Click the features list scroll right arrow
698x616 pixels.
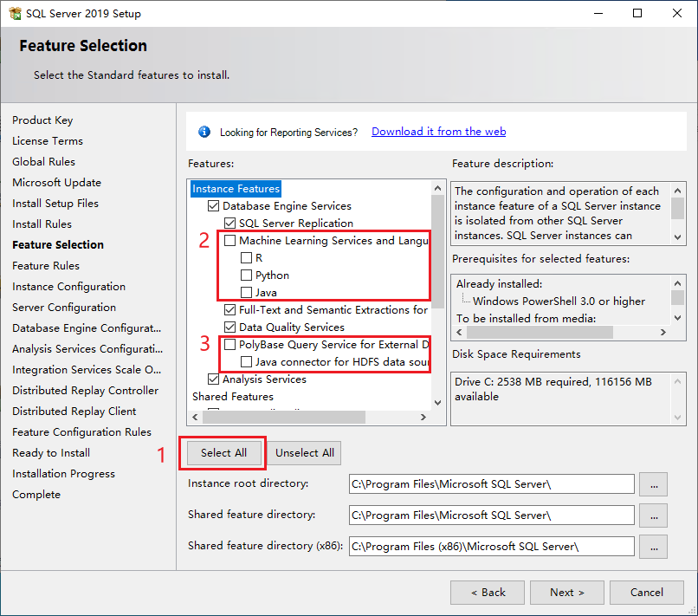tap(423, 418)
